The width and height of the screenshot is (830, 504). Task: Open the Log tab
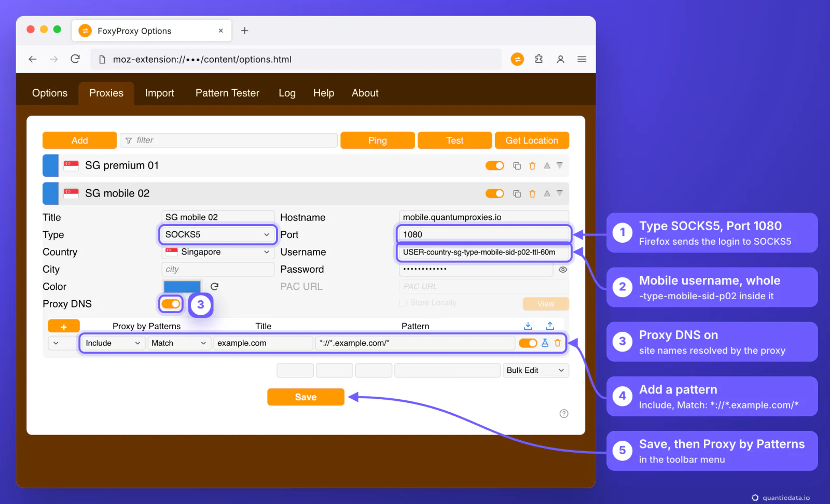[x=287, y=93]
